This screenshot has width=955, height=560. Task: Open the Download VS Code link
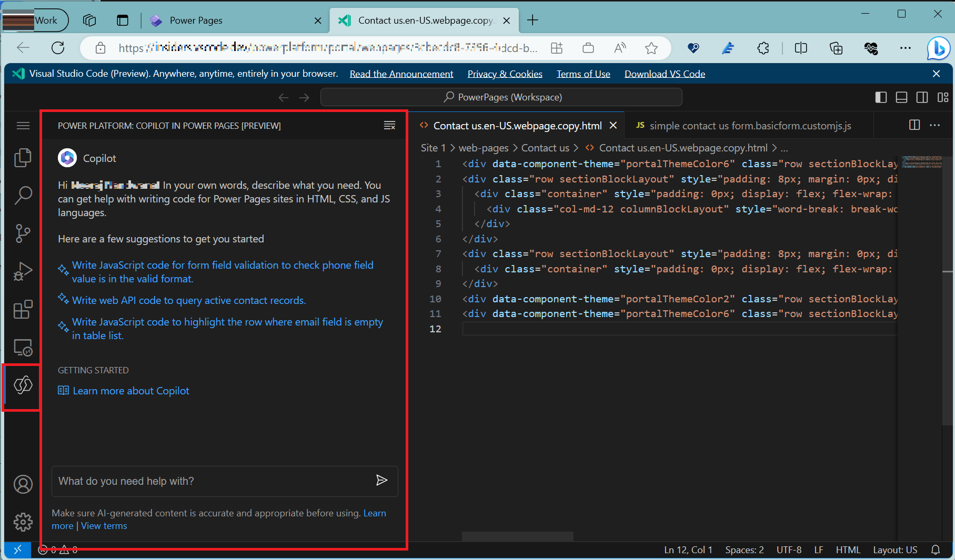pos(664,74)
